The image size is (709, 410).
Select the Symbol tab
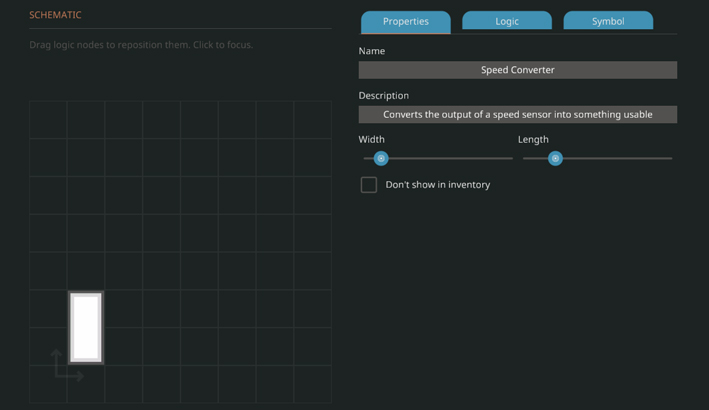point(607,21)
